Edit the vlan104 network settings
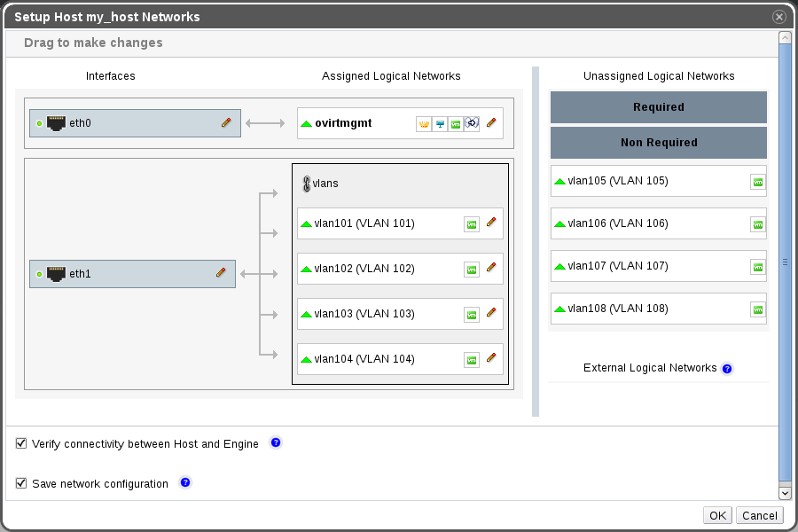 tap(491, 358)
